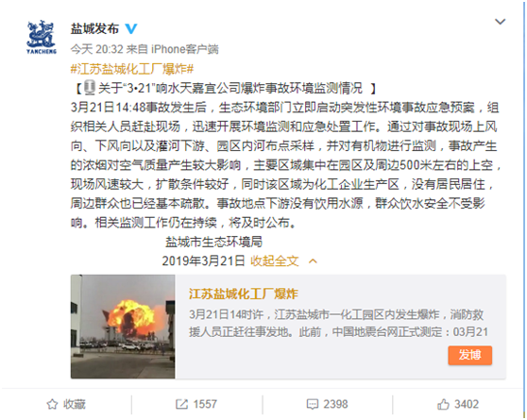Click the comment bubble icon
This screenshot has height=420, width=527.
click(x=313, y=404)
